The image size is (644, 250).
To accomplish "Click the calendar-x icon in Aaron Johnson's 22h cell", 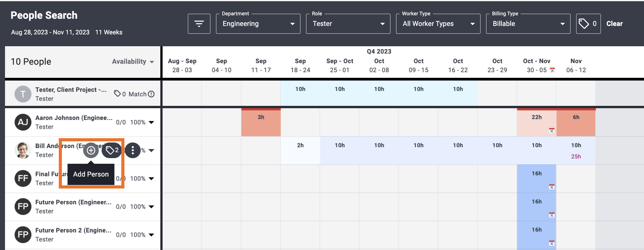I will pos(552,131).
